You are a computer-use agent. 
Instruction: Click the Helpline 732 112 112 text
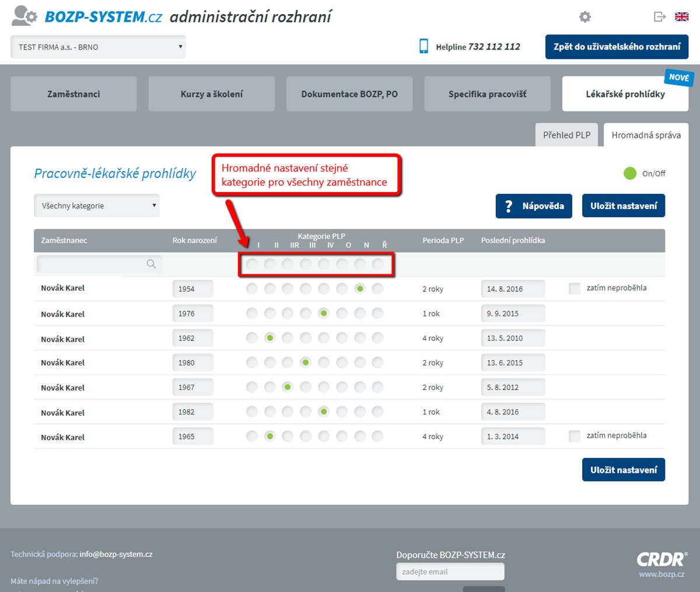click(478, 47)
